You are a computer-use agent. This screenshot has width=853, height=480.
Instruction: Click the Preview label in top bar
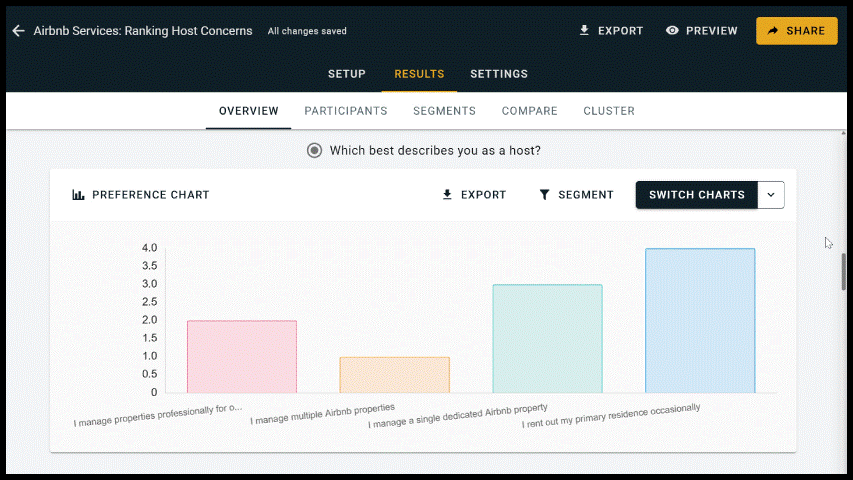(712, 31)
